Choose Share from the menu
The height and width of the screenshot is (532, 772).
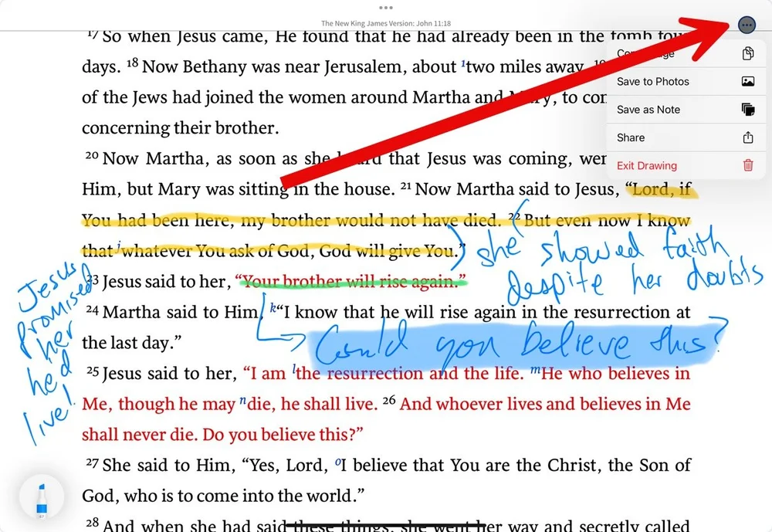[686, 138]
